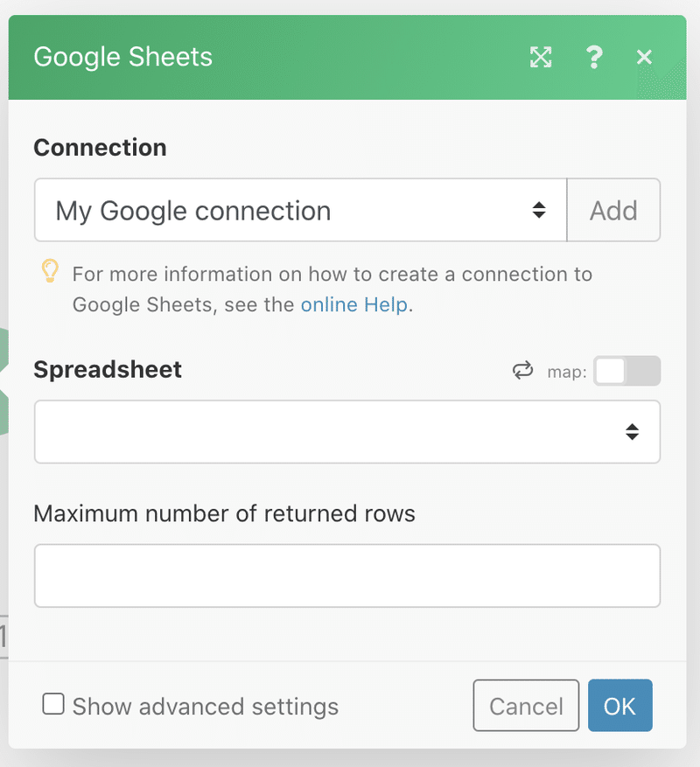Confirm the settings with OK

(x=619, y=706)
